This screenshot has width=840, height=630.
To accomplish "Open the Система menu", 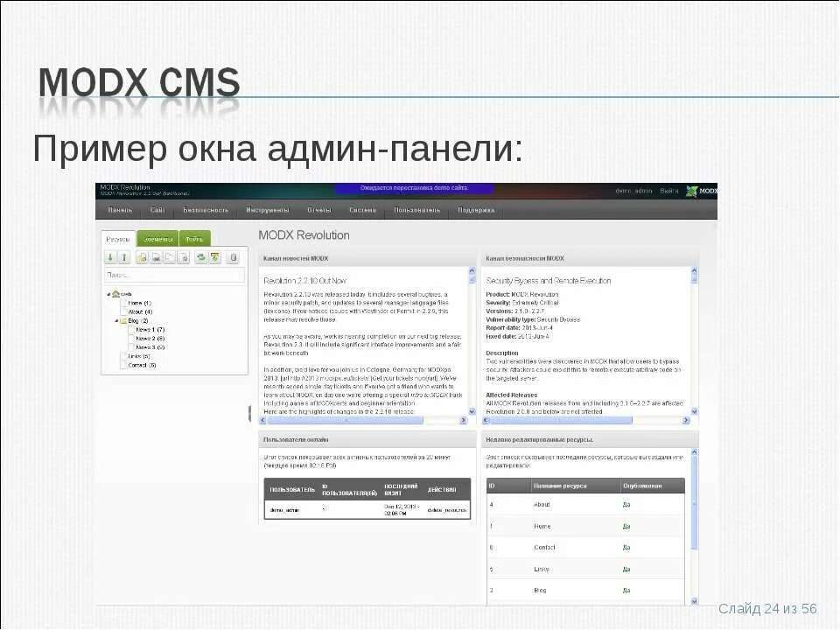I will tap(362, 210).
